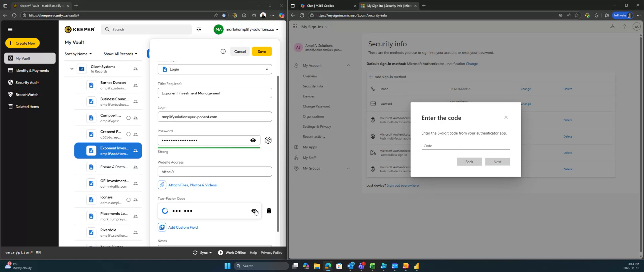Click shared icon on Client Systems folder
Image resolution: width=644 pixels, height=272 pixels.
pos(136,69)
